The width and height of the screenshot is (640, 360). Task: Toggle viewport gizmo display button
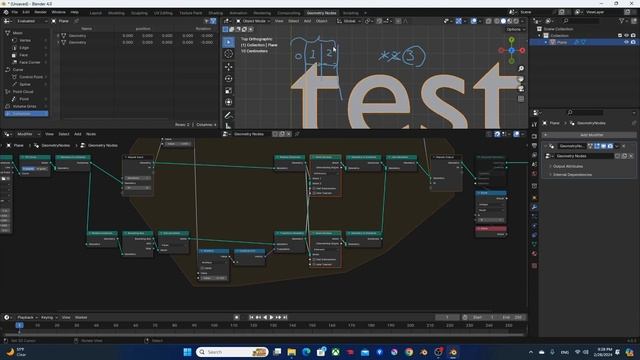click(x=458, y=21)
